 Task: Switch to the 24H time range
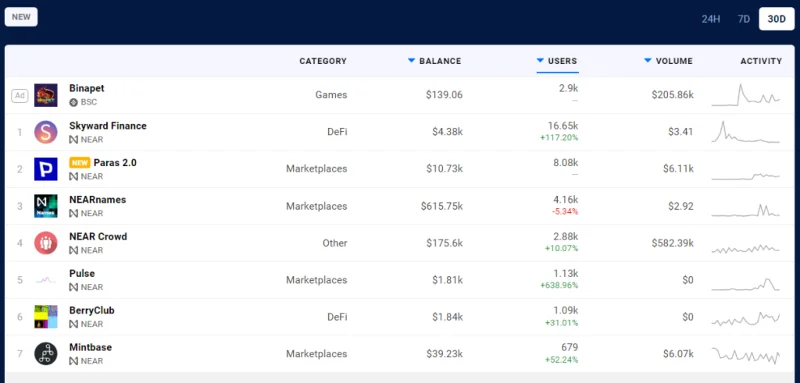(x=711, y=19)
